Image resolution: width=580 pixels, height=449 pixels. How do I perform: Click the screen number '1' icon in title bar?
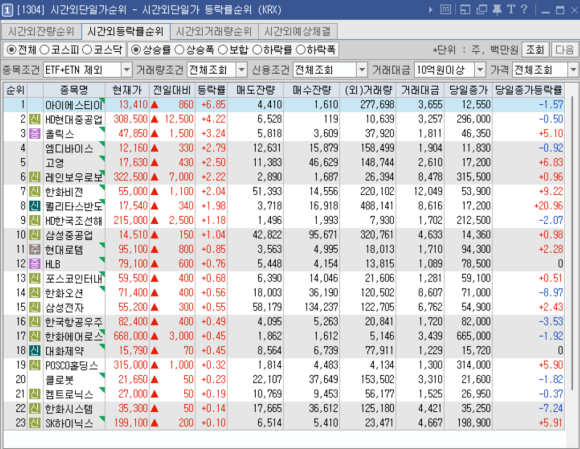pos(7,10)
